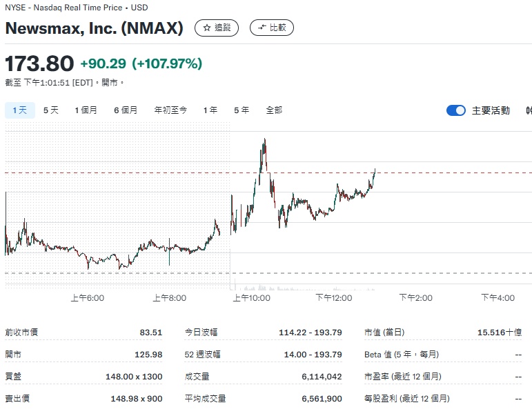Click the 成交量 volume value 6,114,042
Screen dimensions: 532x416
322,377
